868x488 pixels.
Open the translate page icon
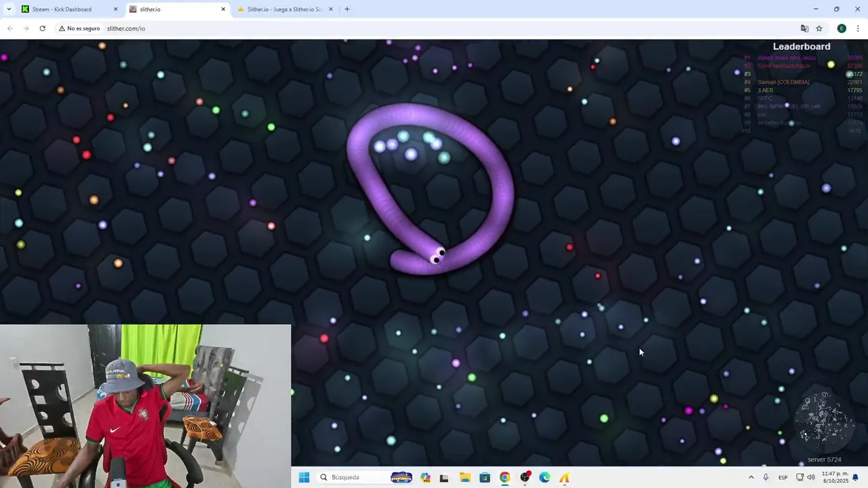tap(804, 28)
